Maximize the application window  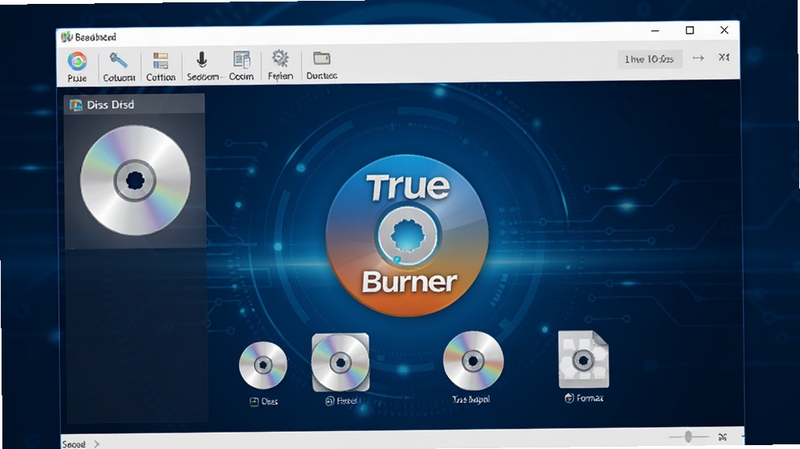690,30
